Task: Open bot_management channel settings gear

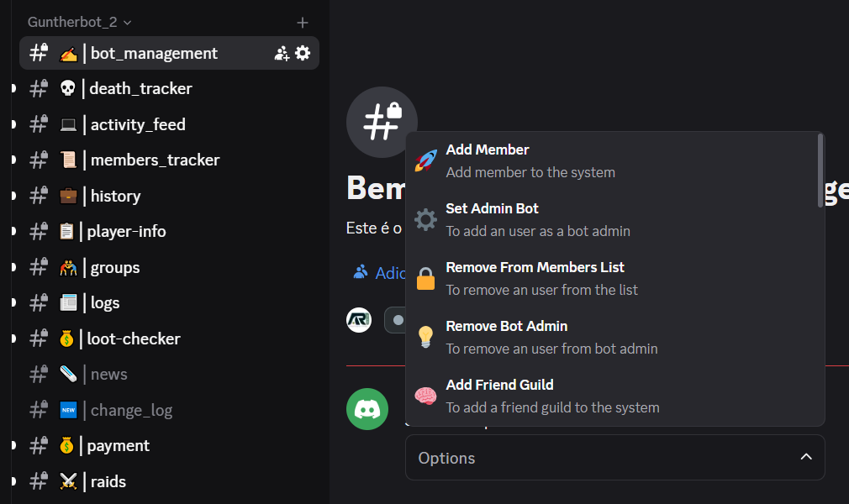Action: pos(303,53)
